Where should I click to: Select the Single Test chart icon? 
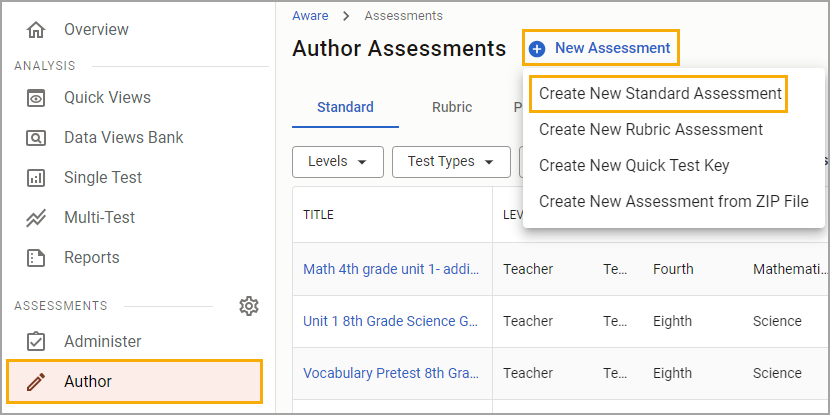click(36, 178)
